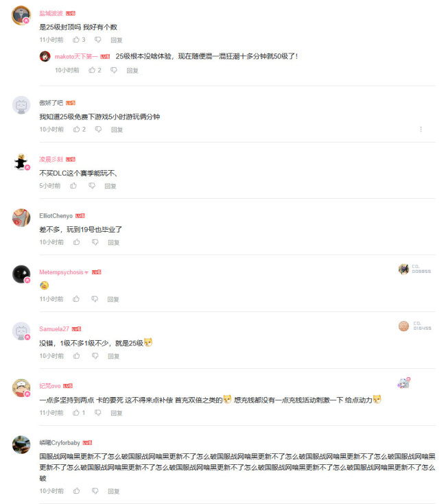Screen dimensions: 446x504
Task: Like 纪梵ovo's comment with one like
Action: (76, 412)
